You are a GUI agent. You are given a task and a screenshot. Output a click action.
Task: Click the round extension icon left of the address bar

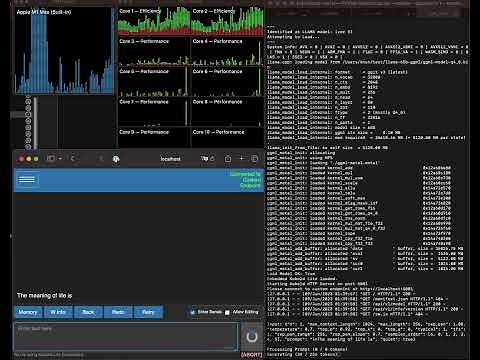tap(116, 159)
